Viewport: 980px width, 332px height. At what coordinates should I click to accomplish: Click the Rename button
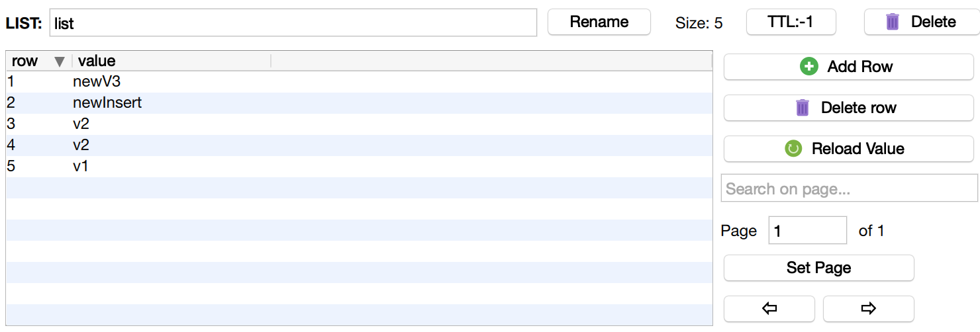(x=599, y=22)
